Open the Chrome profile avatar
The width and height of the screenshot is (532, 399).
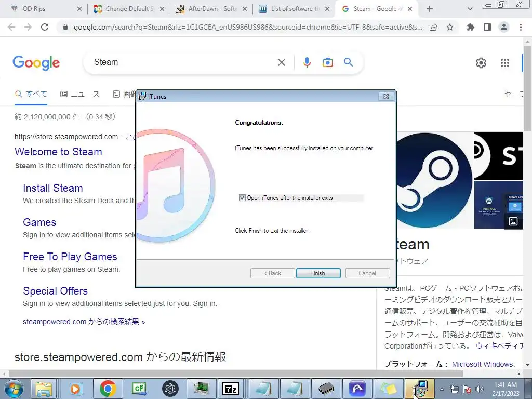point(504,27)
